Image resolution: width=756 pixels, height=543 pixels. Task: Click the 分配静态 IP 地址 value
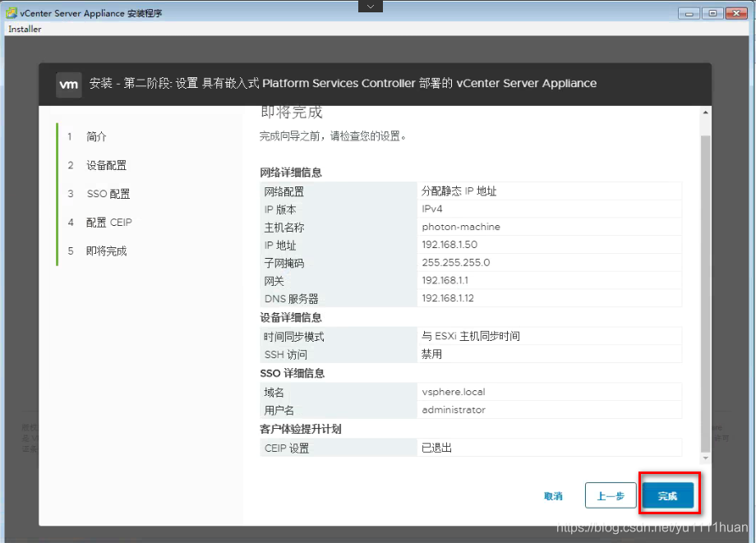coord(459,191)
